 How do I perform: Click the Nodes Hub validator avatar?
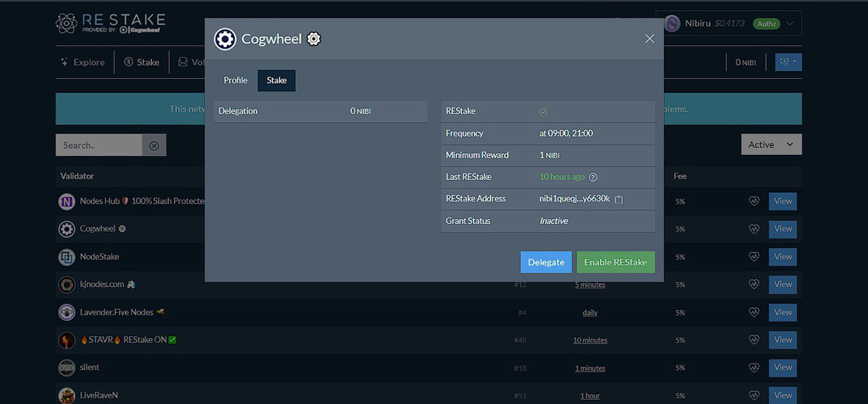coord(67,202)
